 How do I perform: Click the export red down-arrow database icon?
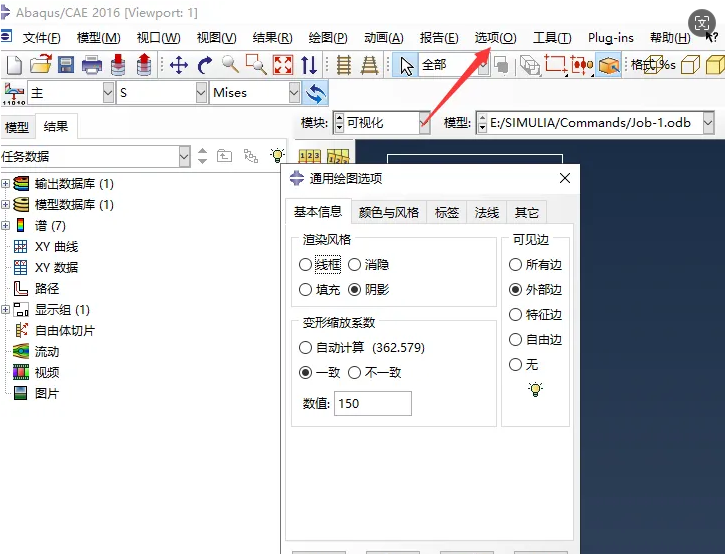(x=118, y=64)
